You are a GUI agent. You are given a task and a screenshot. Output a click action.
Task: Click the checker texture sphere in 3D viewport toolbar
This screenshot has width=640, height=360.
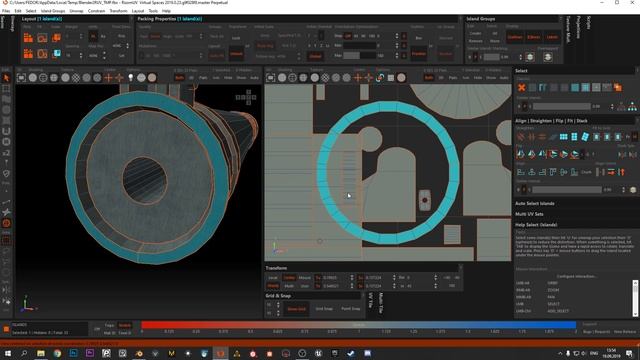[76, 78]
